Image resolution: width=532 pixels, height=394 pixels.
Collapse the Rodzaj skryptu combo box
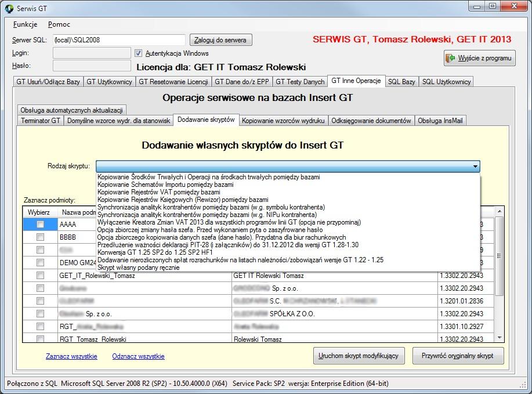click(475, 167)
